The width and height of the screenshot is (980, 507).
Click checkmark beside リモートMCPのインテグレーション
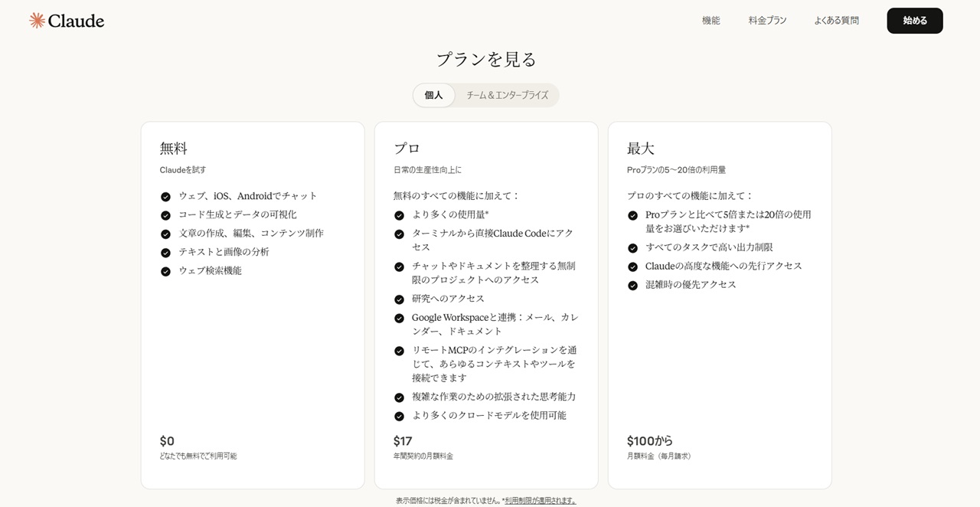[x=399, y=351]
